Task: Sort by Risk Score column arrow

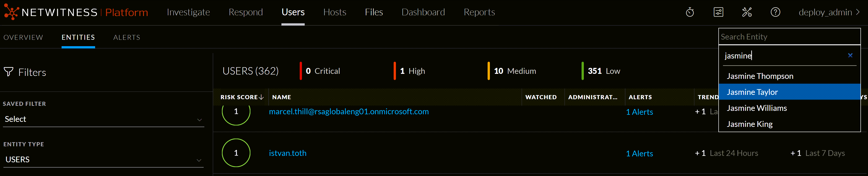Action: point(261,97)
